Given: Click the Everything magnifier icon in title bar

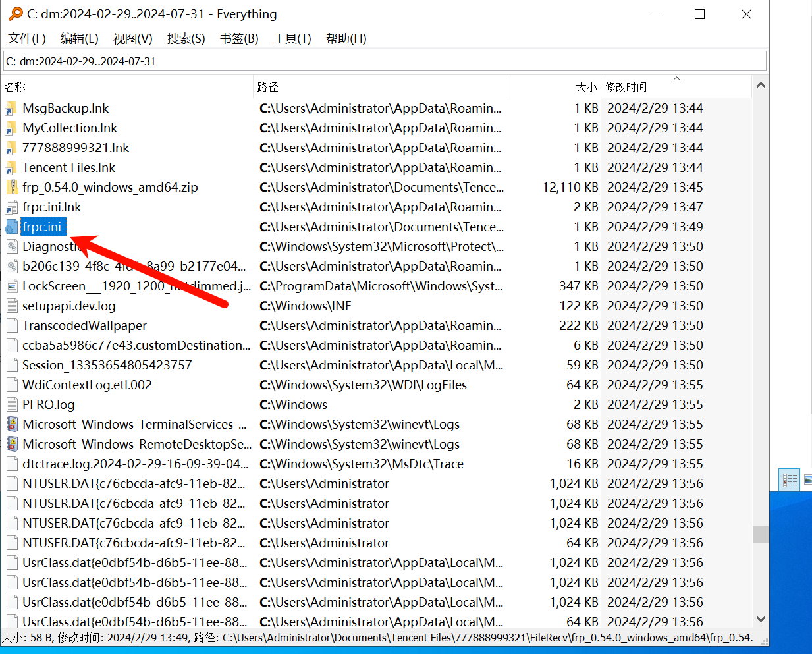Looking at the screenshot, I should click(x=15, y=14).
